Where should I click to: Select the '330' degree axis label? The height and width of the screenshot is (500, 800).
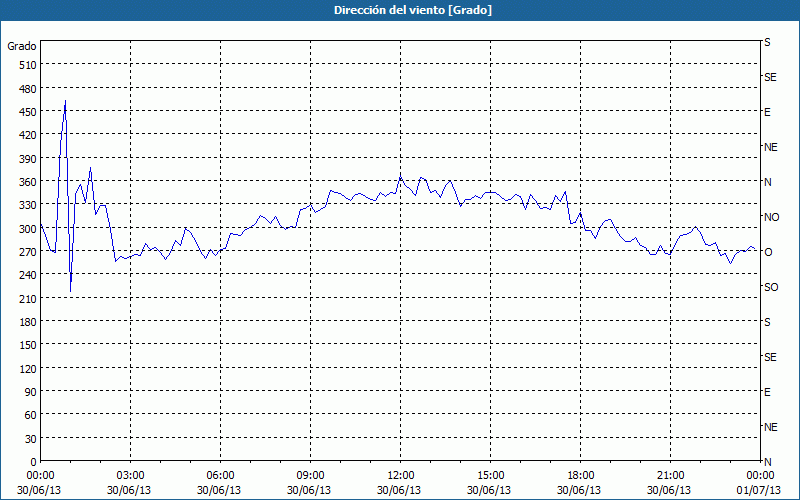click(29, 205)
